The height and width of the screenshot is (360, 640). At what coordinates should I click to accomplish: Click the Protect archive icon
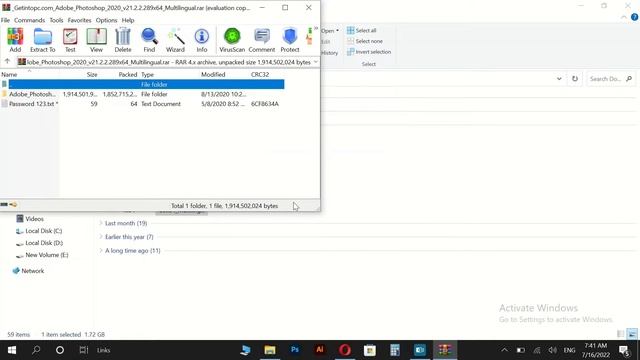pos(290,40)
